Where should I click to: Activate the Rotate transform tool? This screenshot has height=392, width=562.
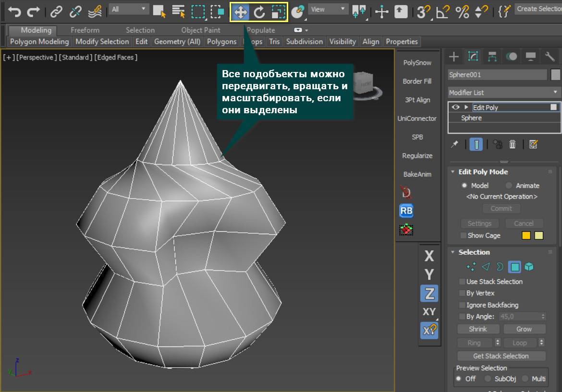tap(259, 12)
